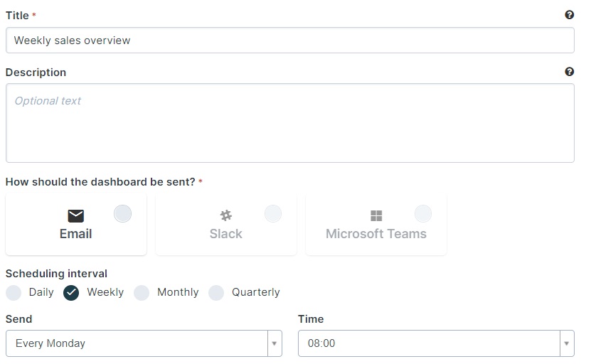The image size is (591, 364).
Task: Click the Slack logo icon
Action: 225,215
